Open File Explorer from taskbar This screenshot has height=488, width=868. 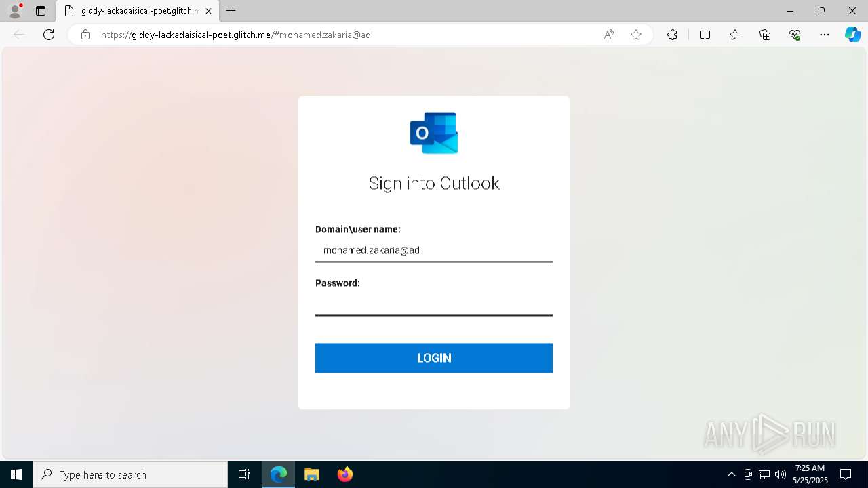[312, 474]
